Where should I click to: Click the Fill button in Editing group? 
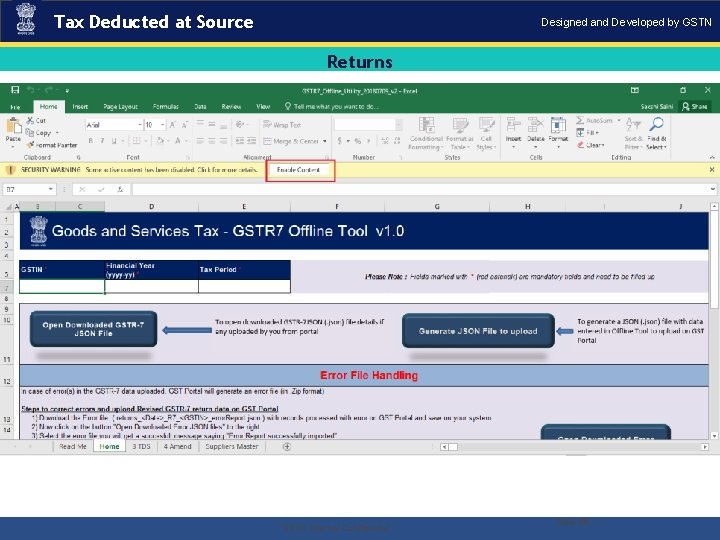pos(588,133)
